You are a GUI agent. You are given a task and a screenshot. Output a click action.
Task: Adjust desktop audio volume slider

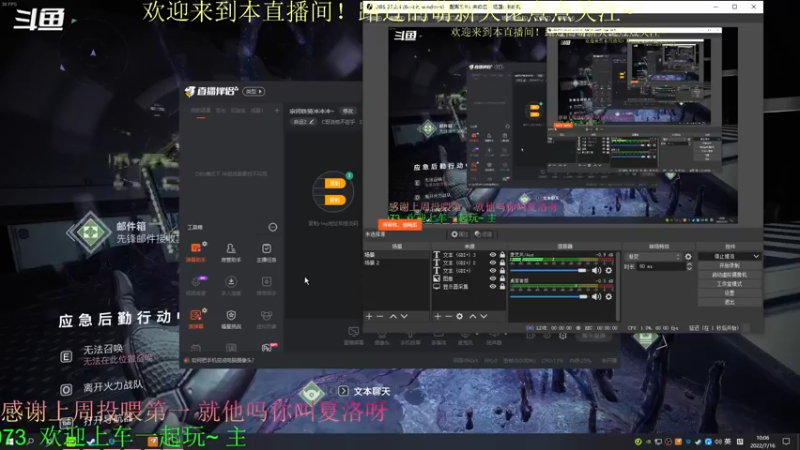tap(549, 296)
